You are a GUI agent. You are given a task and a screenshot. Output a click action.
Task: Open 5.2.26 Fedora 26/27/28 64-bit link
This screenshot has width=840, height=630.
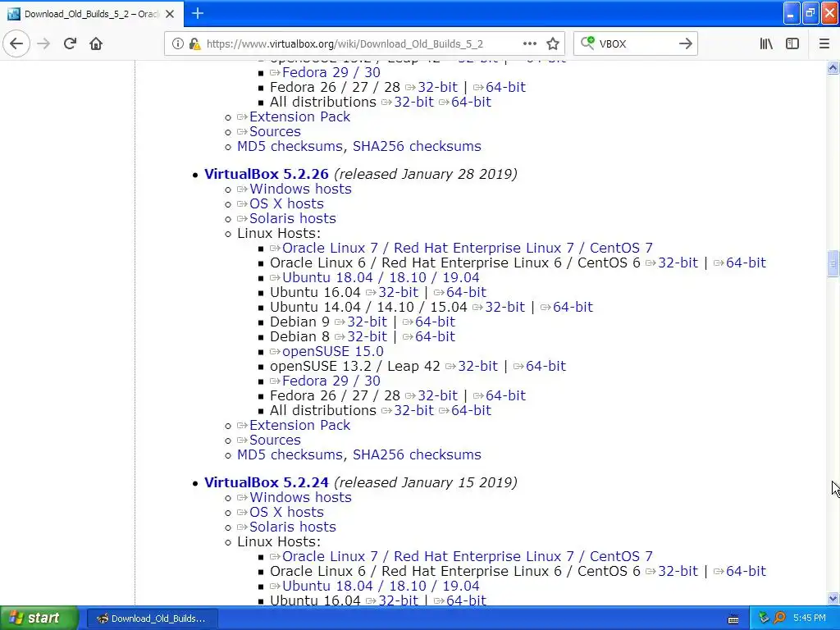505,395
